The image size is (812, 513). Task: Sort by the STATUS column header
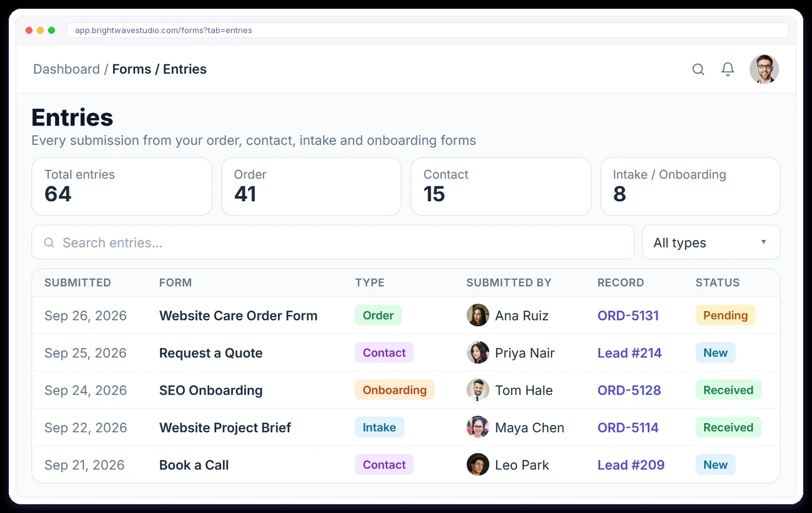pos(718,283)
